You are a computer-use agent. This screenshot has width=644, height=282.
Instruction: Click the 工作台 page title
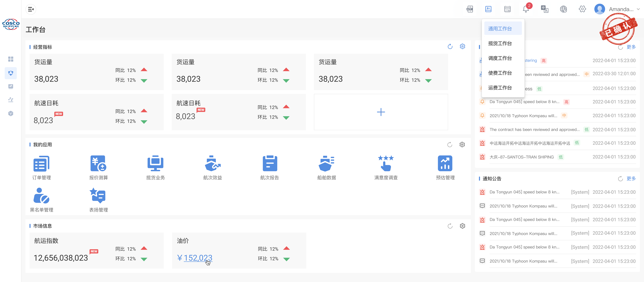click(35, 30)
